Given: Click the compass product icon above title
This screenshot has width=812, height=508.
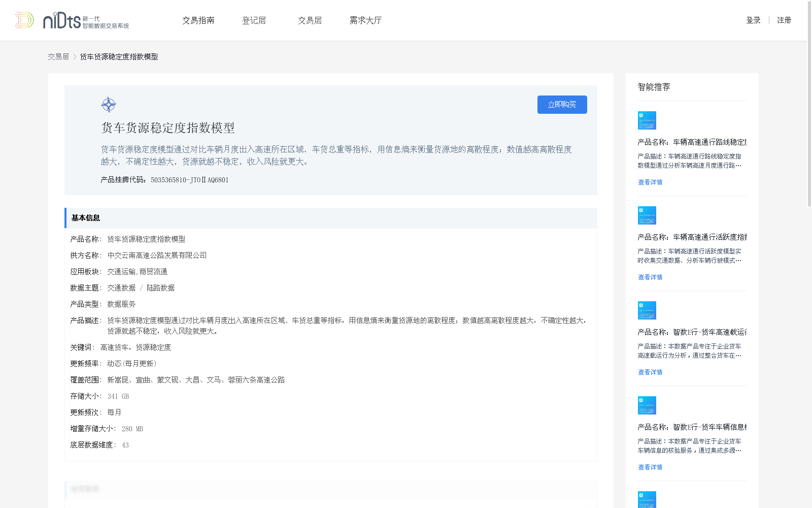Looking at the screenshot, I should (109, 105).
